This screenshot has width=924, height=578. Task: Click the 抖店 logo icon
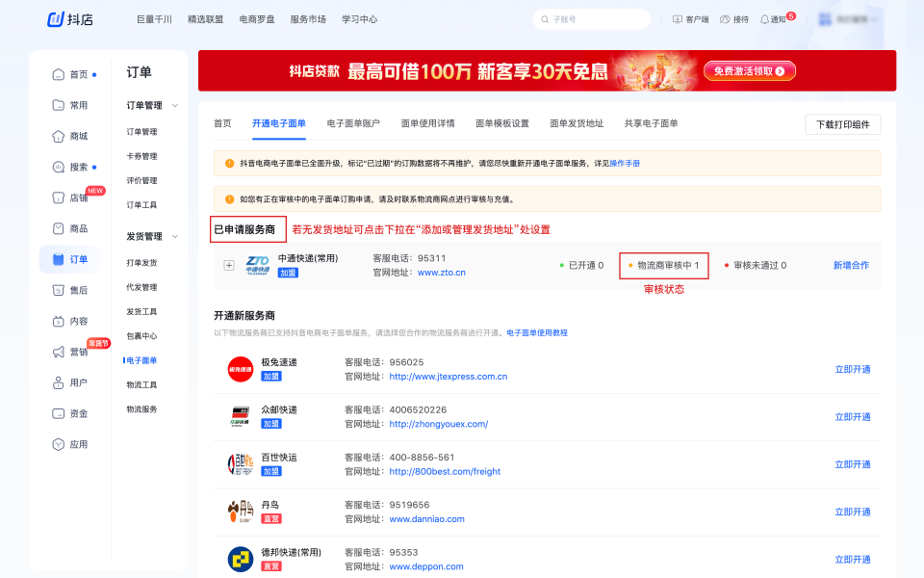point(56,19)
